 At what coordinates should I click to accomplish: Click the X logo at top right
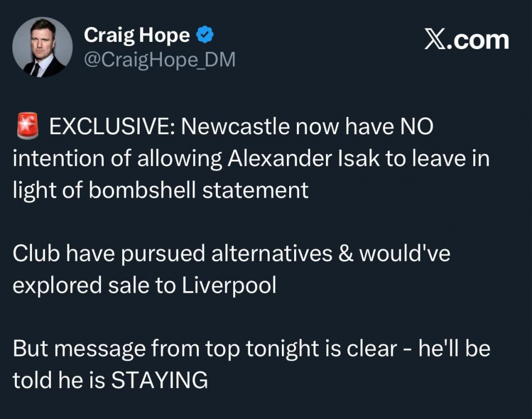[x=436, y=40]
